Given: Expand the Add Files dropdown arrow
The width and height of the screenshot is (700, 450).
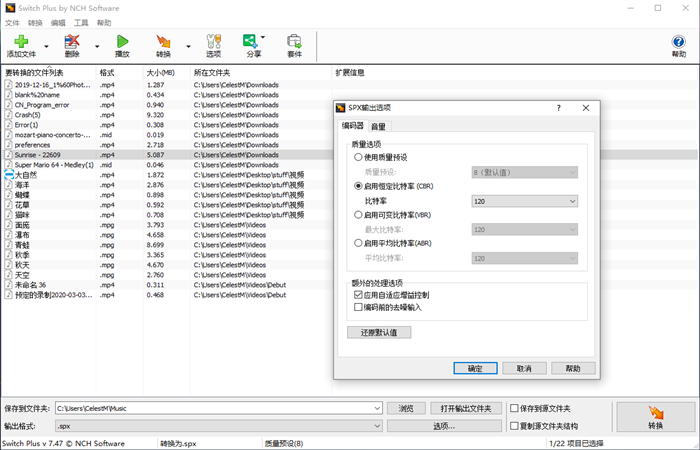Looking at the screenshot, I should click(x=46, y=46).
